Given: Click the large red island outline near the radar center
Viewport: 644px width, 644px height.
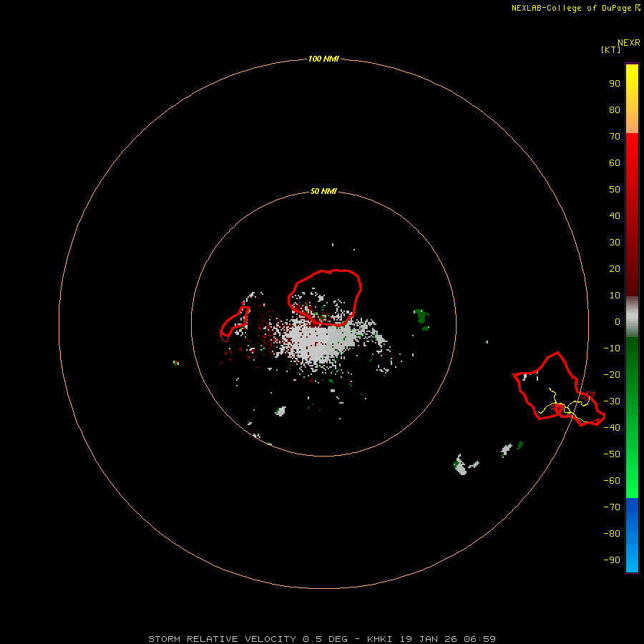Looking at the screenshot, I should coord(324,298).
